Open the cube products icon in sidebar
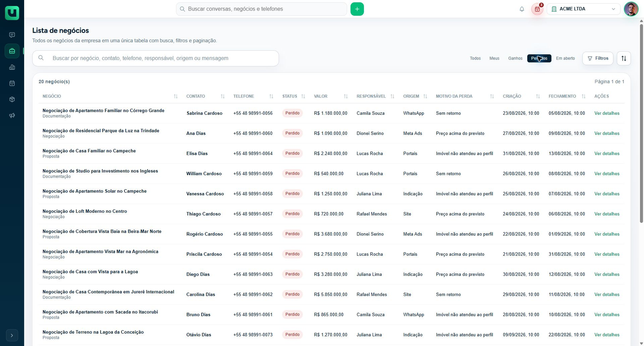 (x=12, y=99)
